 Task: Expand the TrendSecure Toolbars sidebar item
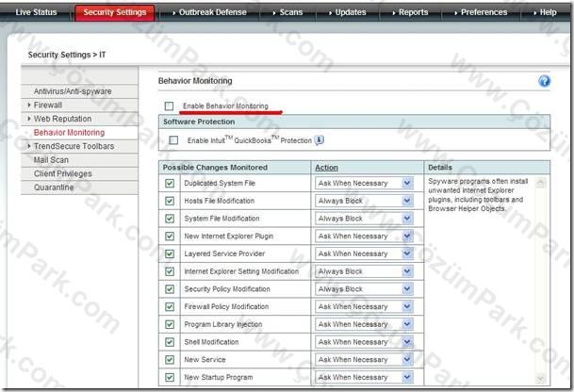click(80, 146)
